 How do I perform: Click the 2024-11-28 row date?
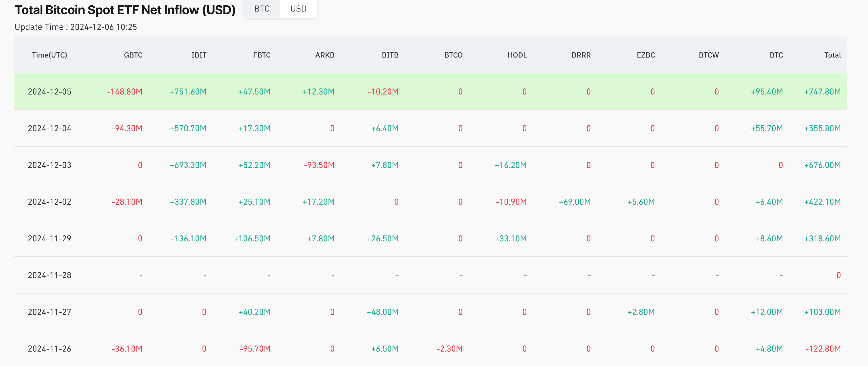tap(49, 275)
